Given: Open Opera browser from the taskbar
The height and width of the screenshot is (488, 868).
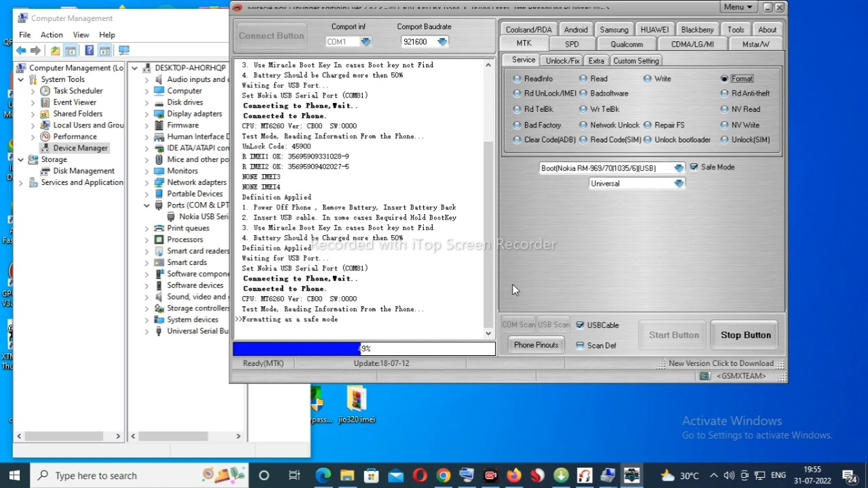Looking at the screenshot, I should point(419,475).
